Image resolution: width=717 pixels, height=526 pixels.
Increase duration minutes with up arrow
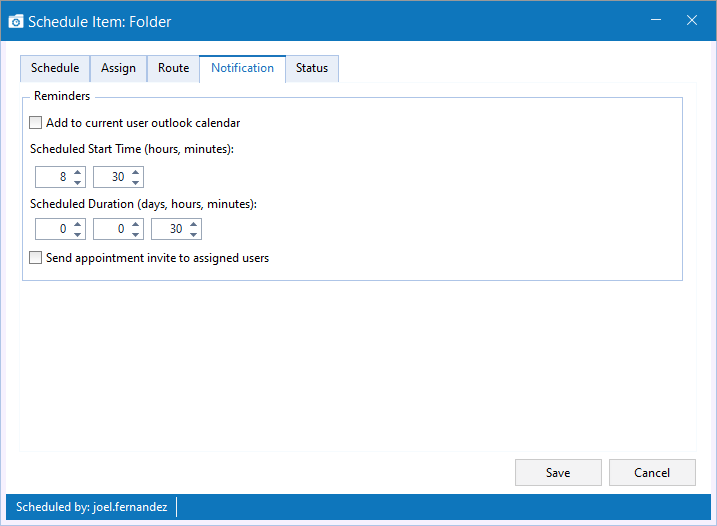point(194,224)
